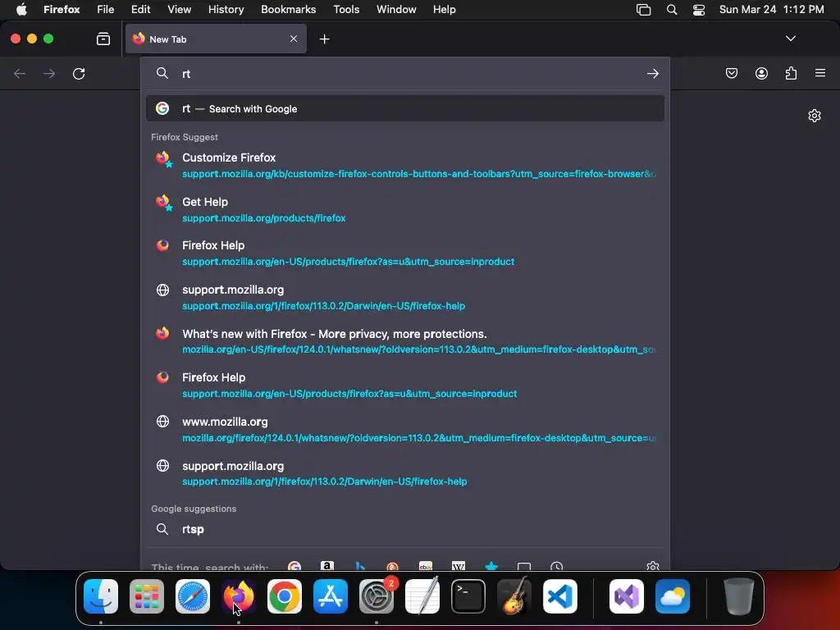840x630 pixels.
Task: Open Get Help suggestion
Action: (405, 209)
